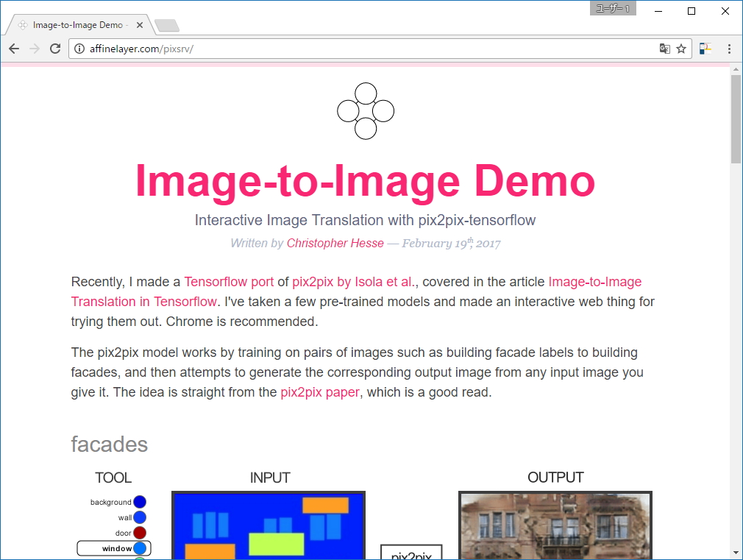
Task: Switch to the Image-to-Image Demo tab
Action: [81, 24]
